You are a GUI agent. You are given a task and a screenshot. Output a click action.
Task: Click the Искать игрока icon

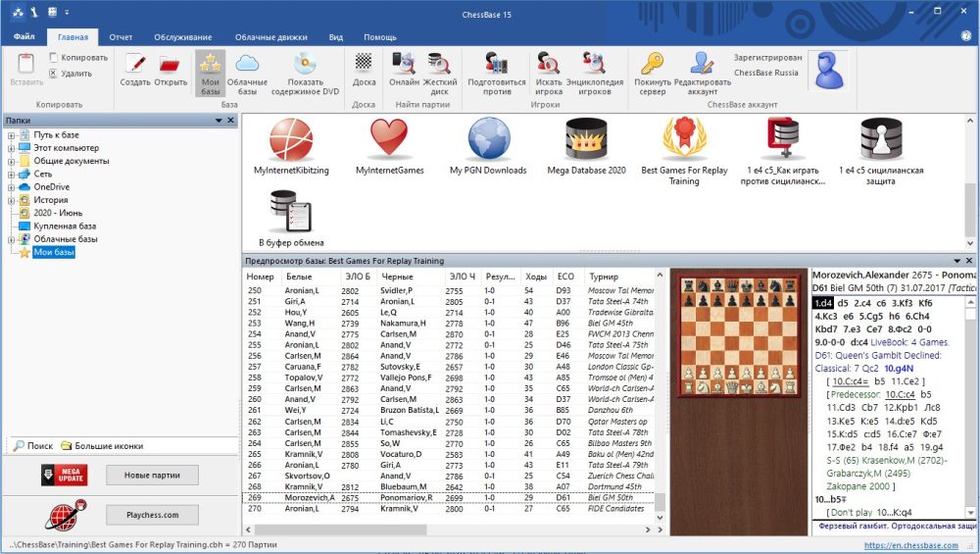[x=548, y=64]
